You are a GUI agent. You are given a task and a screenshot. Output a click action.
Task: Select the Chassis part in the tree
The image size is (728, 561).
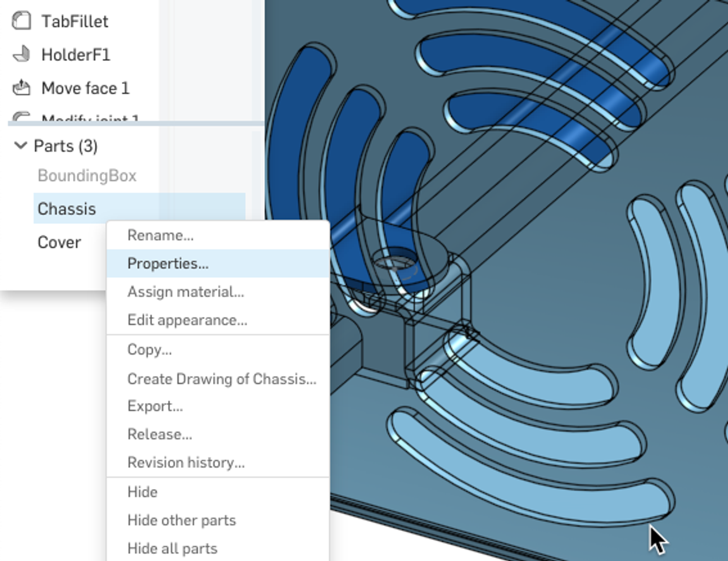(x=67, y=208)
